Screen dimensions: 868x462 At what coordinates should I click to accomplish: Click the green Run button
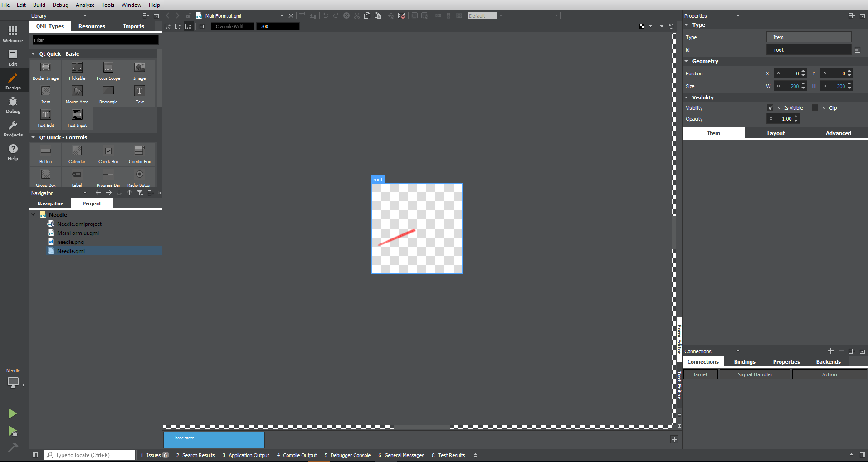click(13, 413)
